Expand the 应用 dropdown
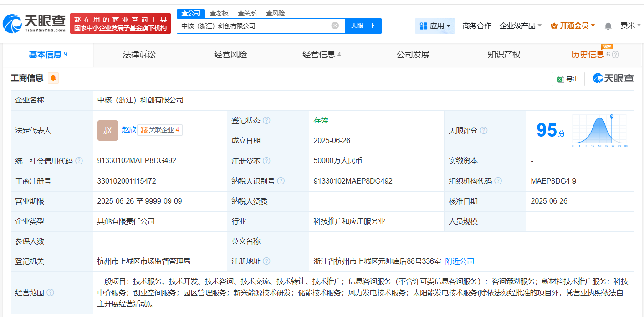 point(435,26)
